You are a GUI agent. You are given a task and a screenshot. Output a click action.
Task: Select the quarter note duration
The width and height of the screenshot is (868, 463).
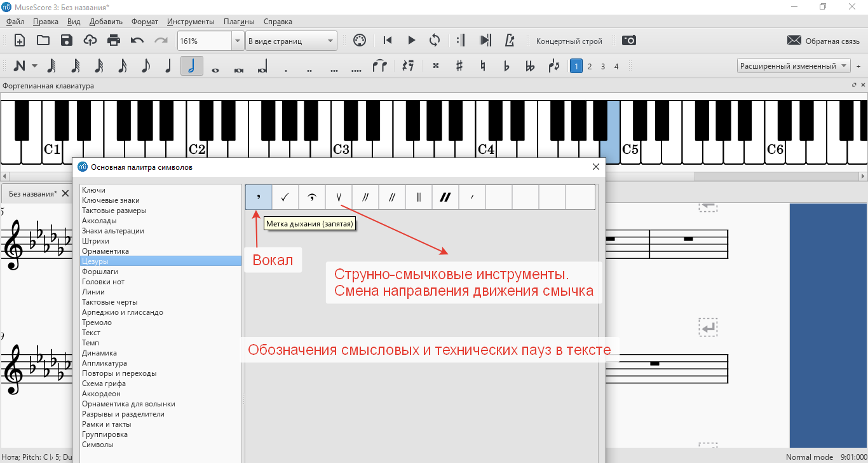click(168, 66)
